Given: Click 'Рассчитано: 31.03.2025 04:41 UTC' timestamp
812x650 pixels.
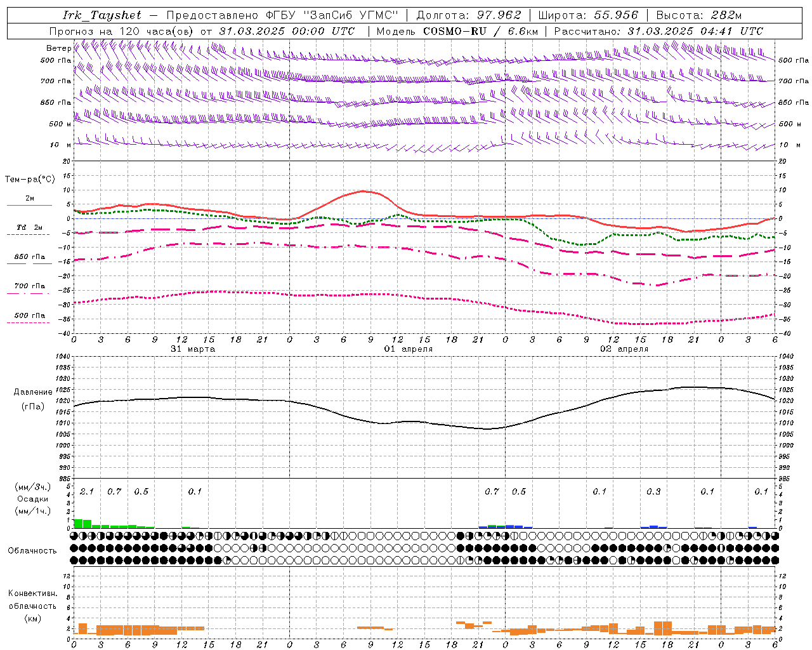Looking at the screenshot, I should pyautogui.click(x=659, y=31).
